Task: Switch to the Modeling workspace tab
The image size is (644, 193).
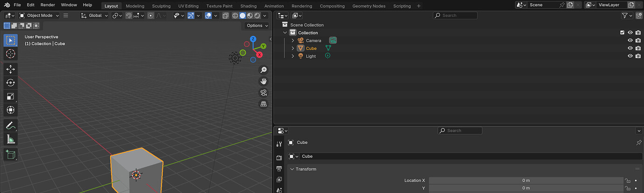Action: tap(135, 6)
